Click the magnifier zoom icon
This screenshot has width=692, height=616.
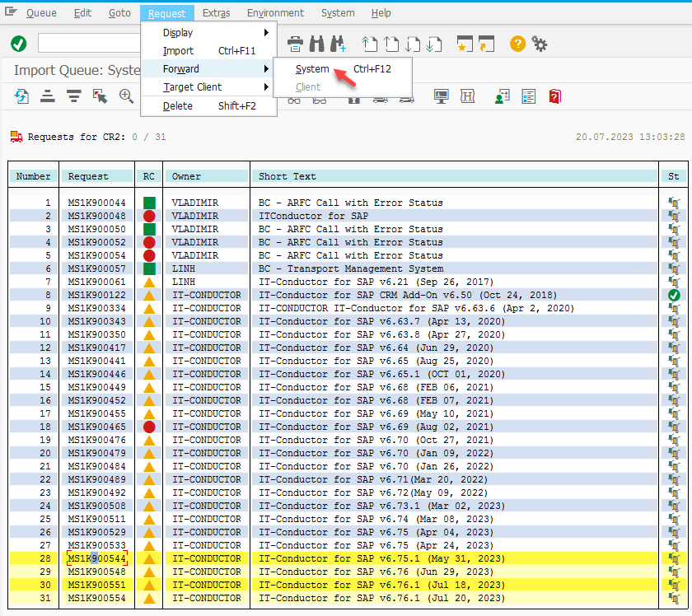[x=127, y=96]
